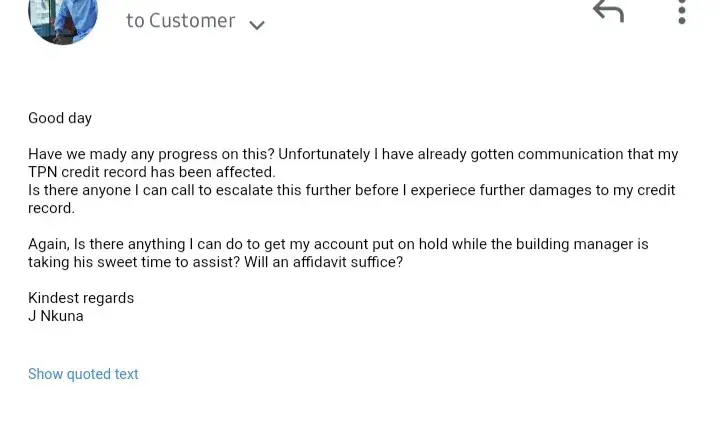Click the "to Customer" recipient label
The image size is (720, 446).
[x=181, y=21]
